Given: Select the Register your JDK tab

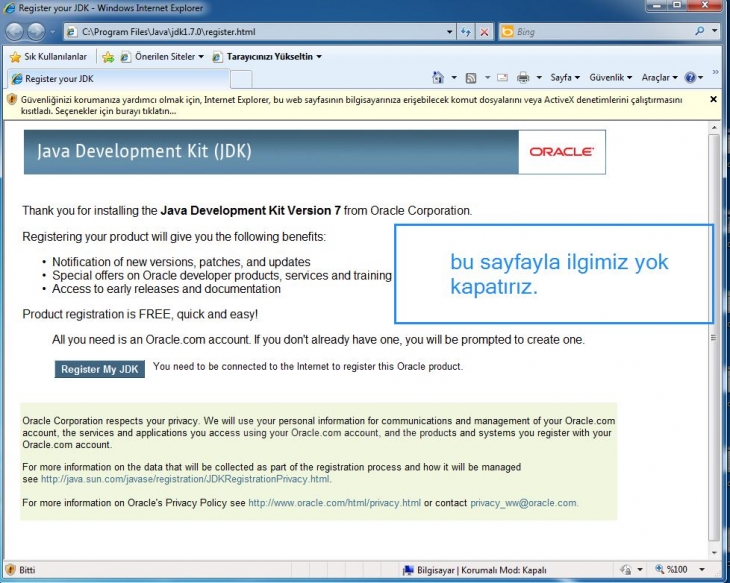Looking at the screenshot, I should pyautogui.click(x=60, y=78).
